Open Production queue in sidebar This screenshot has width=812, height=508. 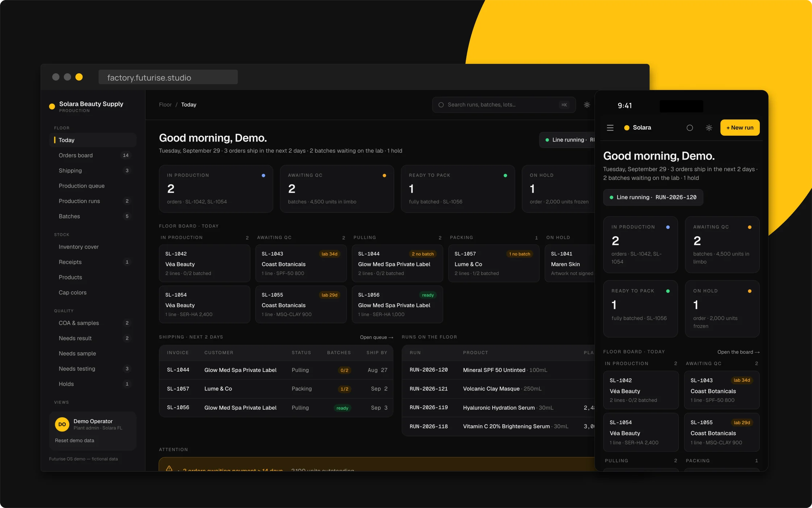pos(93,186)
